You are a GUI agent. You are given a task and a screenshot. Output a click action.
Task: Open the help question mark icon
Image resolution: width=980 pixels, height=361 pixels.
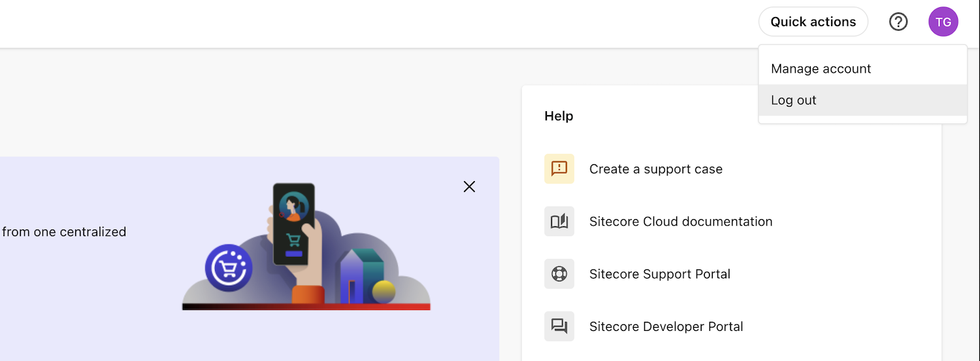(898, 22)
